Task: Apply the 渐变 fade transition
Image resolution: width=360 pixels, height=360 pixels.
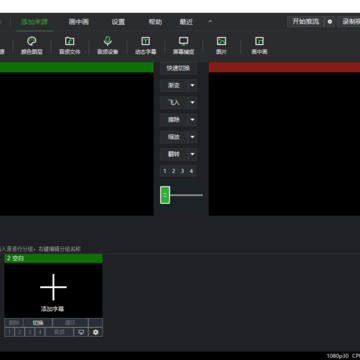Action: [x=174, y=85]
